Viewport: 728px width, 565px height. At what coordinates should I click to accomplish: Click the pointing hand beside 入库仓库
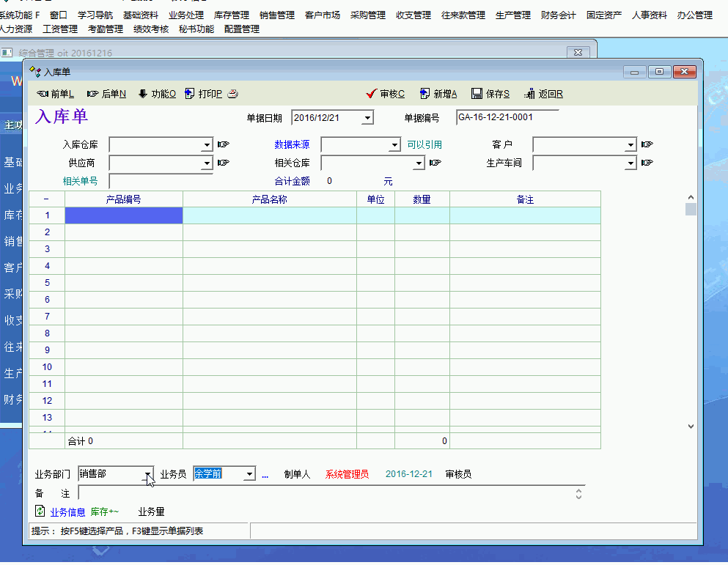click(x=224, y=144)
